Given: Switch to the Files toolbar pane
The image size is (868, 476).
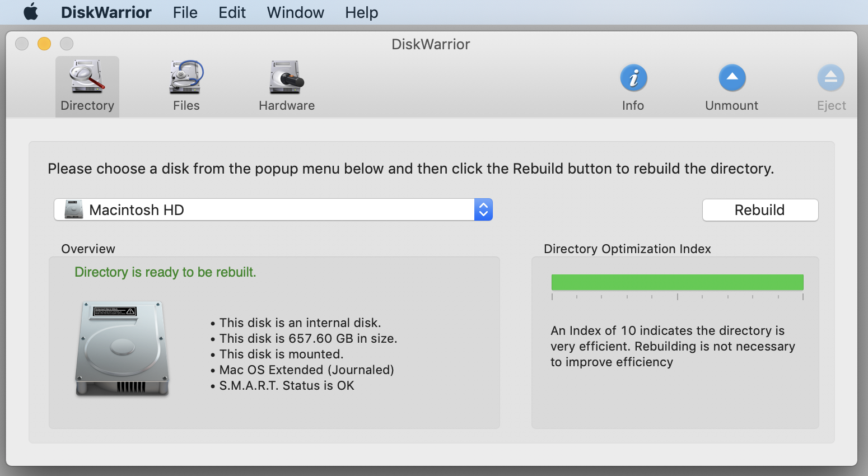Looking at the screenshot, I should 186,87.
